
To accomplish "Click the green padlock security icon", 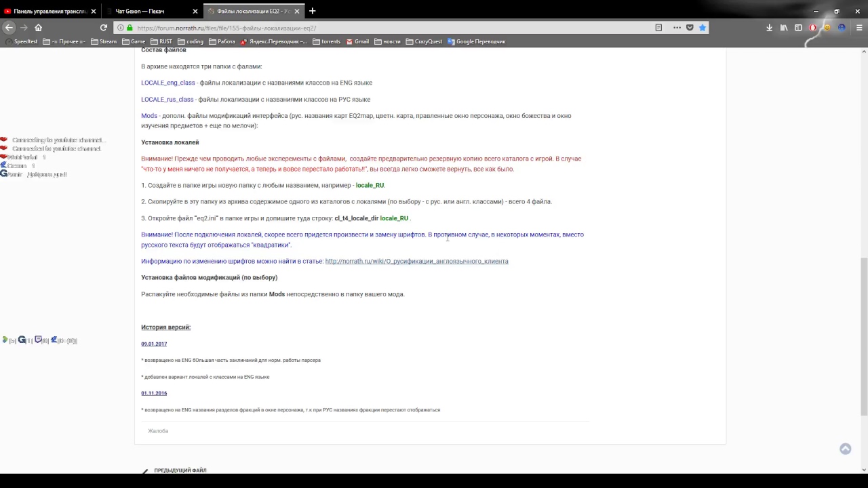I will click(130, 28).
